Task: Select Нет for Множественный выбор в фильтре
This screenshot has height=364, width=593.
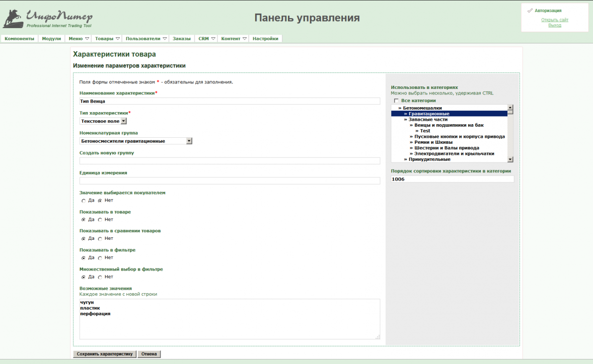Action: point(100,277)
